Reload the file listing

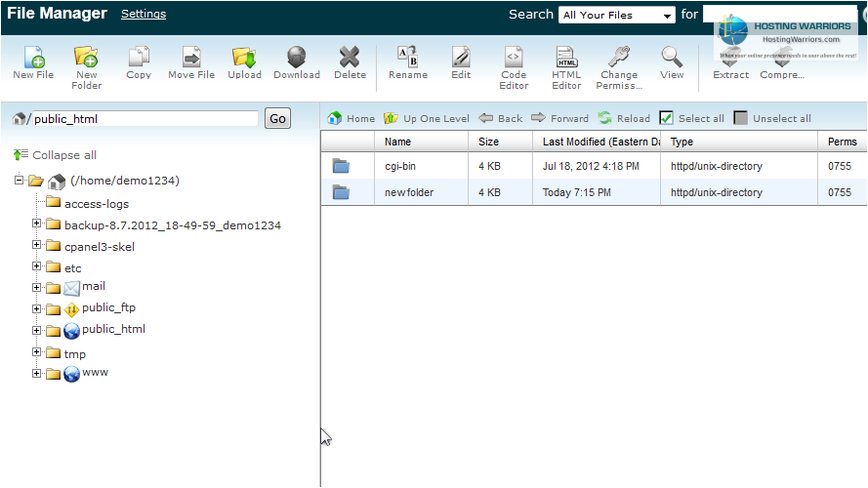click(x=624, y=118)
